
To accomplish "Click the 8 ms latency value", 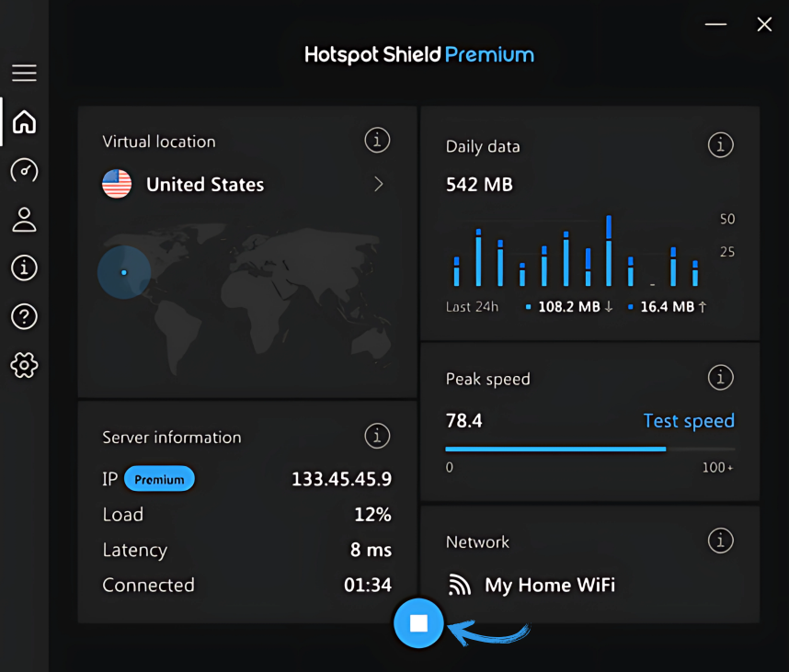I will (x=371, y=550).
